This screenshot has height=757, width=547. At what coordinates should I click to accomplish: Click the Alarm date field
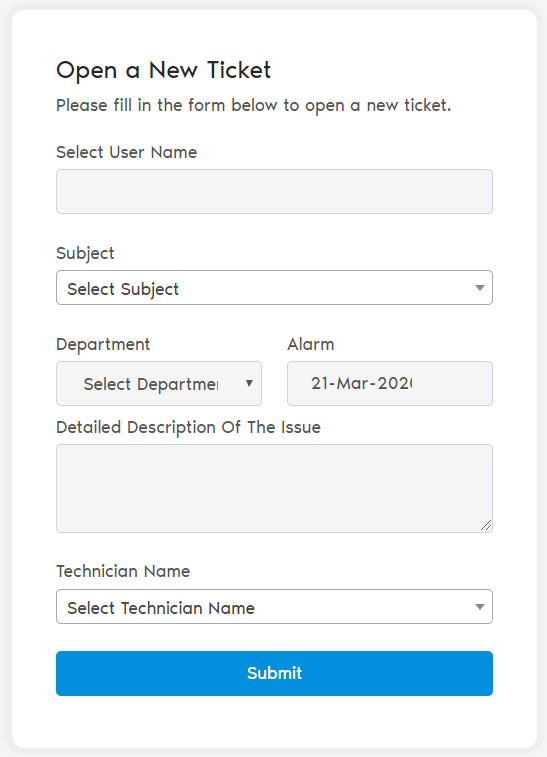pos(390,383)
